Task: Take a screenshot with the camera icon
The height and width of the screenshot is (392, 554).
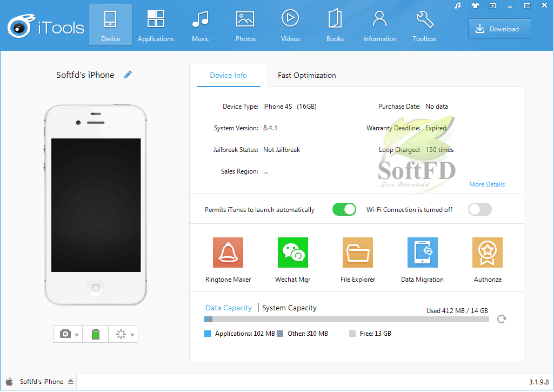Action: pos(65,334)
